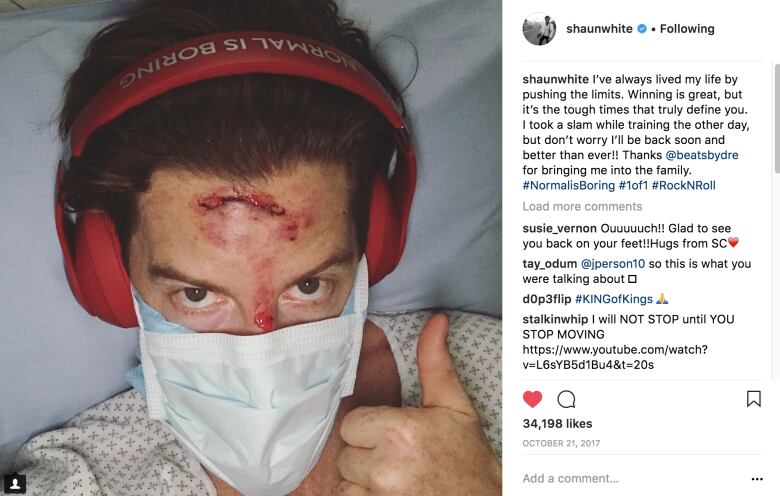Open the shaunwhite profile avatar
Screen dimensions: 780x496
pyautogui.click(x=539, y=29)
